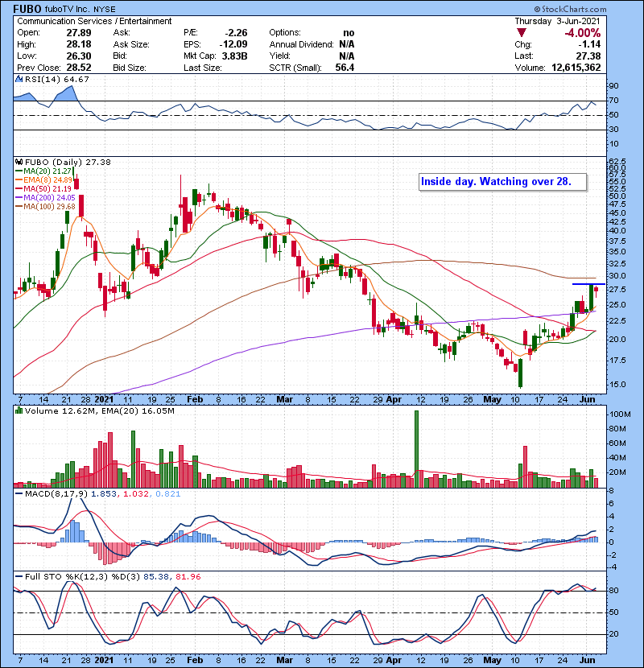Click the Thursday 3-Jun-2021 date

click(x=557, y=21)
